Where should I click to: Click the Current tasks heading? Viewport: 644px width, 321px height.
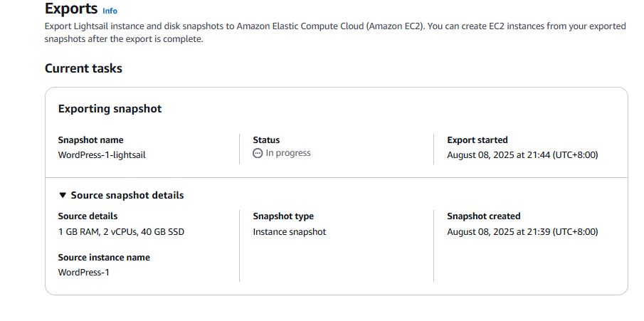(83, 68)
